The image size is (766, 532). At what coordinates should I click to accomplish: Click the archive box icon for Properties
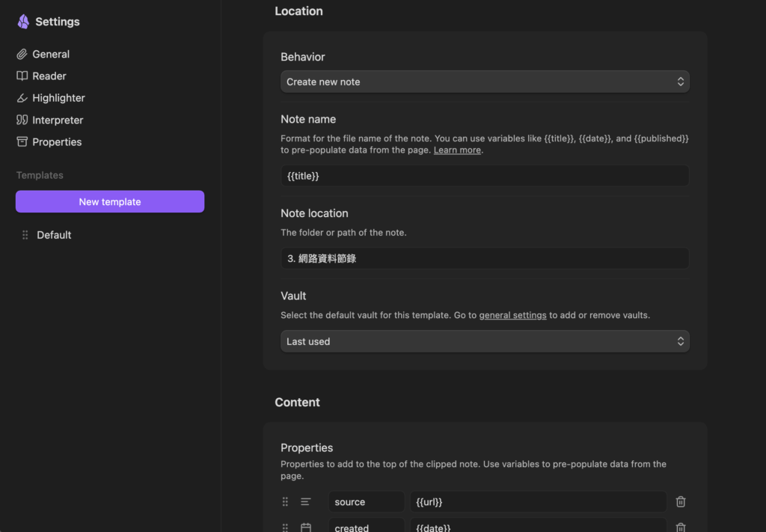[x=22, y=141]
